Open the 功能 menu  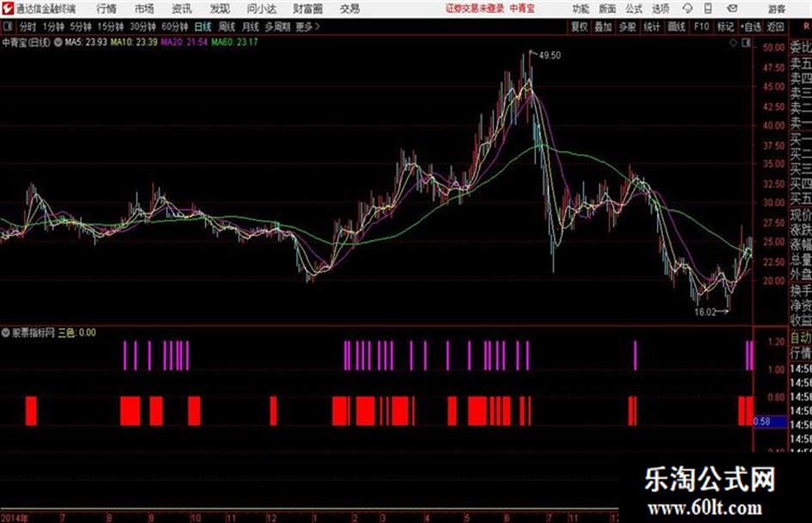tap(581, 9)
